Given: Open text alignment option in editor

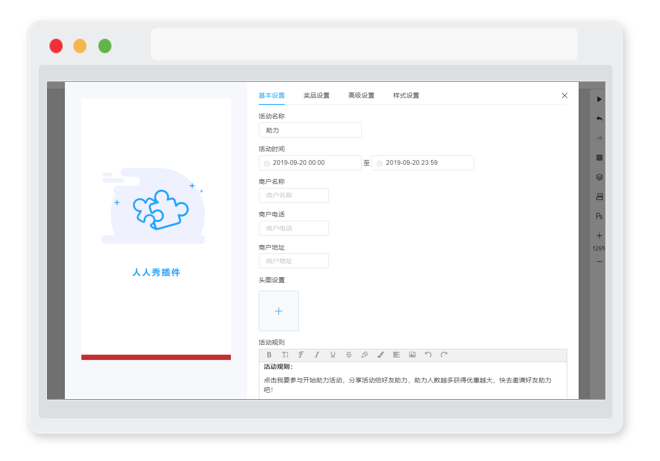Looking at the screenshot, I should [396, 355].
